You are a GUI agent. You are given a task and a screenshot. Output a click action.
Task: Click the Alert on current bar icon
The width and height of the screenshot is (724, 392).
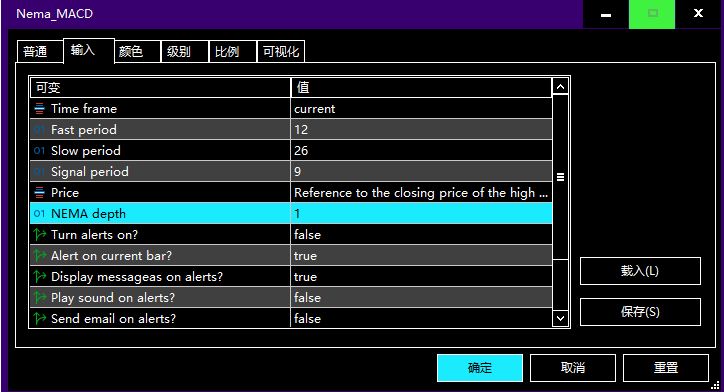(40, 255)
